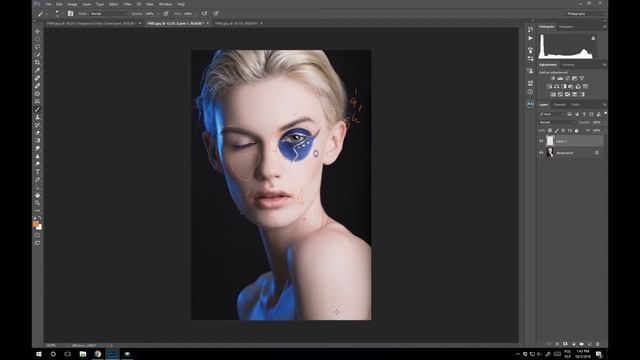Screen dimensions: 640x360
Task: Toggle lock all padlock in Layers panel
Action: [x=576, y=131]
